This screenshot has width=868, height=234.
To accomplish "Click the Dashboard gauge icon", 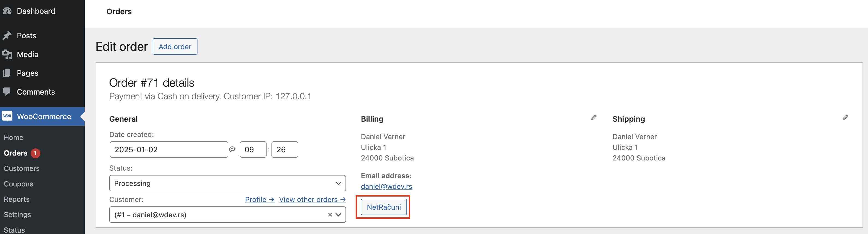I will coord(7,11).
